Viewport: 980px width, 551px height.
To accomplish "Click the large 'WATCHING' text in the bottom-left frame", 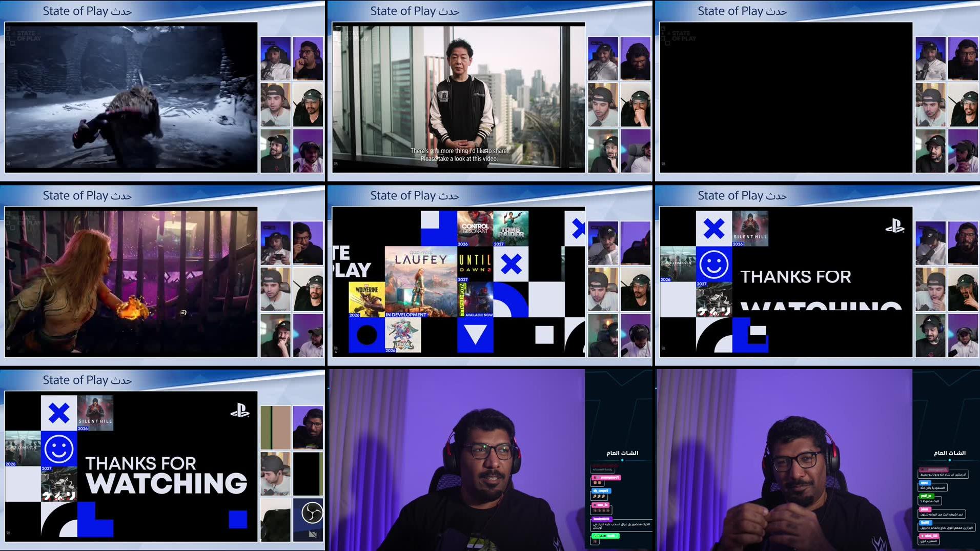I will click(167, 483).
